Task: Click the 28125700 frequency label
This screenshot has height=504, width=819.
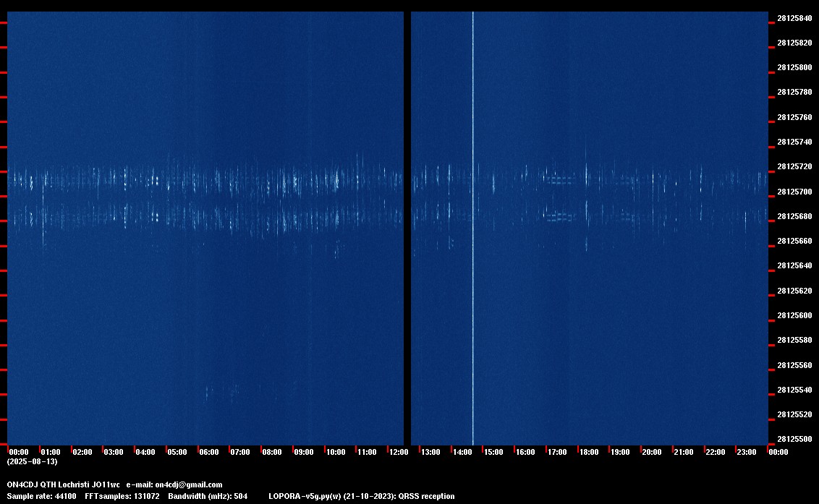Action: click(794, 192)
